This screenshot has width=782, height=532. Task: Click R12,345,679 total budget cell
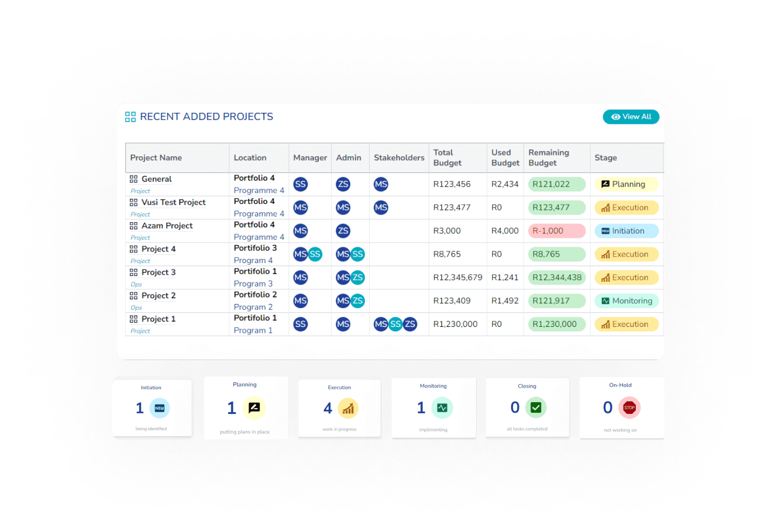click(458, 278)
